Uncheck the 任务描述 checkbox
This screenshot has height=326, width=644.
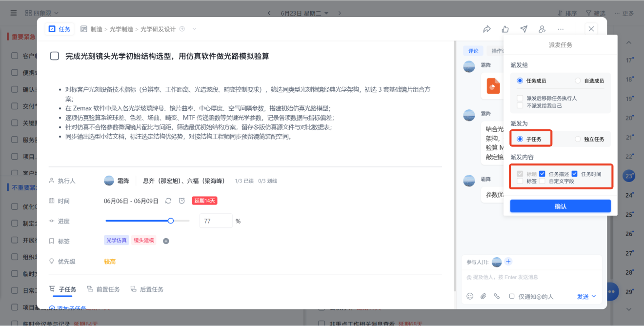pyautogui.click(x=542, y=174)
